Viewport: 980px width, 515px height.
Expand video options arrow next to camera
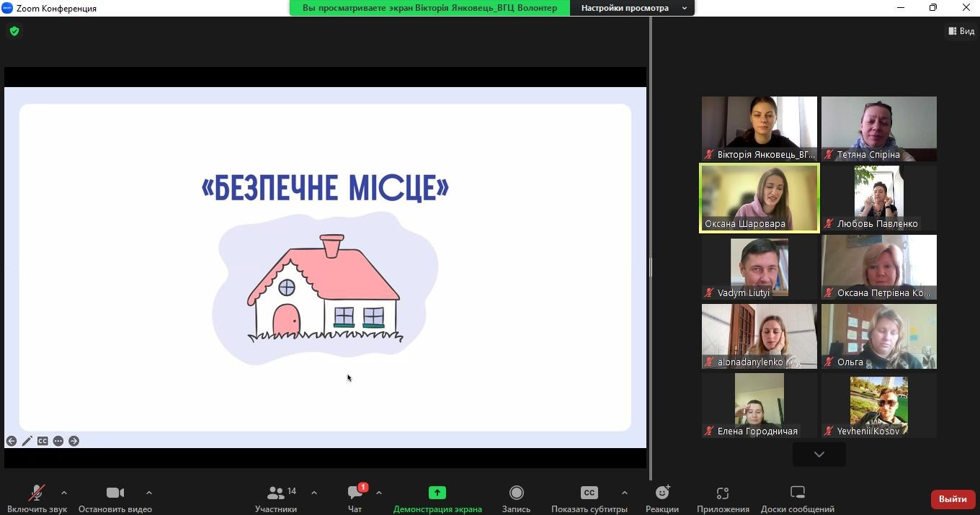click(x=149, y=493)
